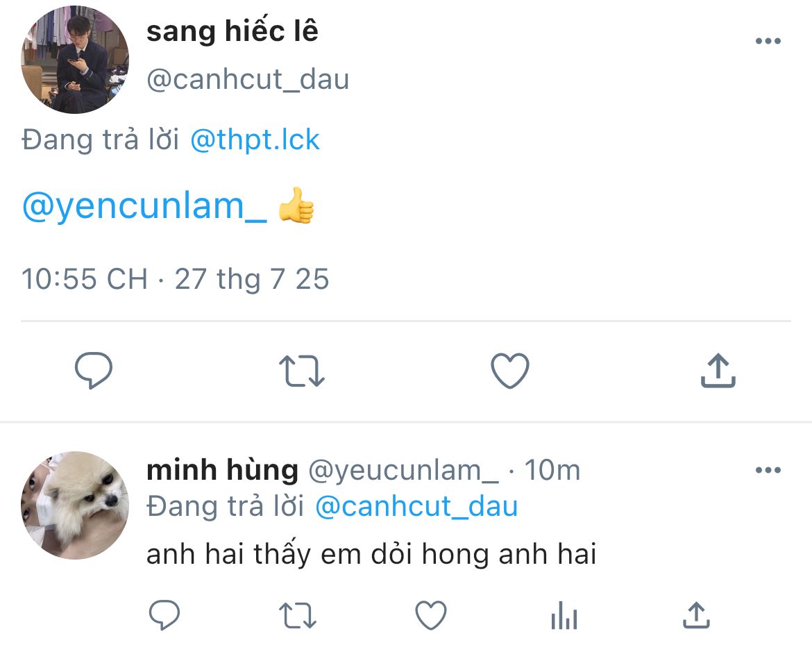Open minh hùng's reply text
The height and width of the screenshot is (645, 812).
pos(371,554)
